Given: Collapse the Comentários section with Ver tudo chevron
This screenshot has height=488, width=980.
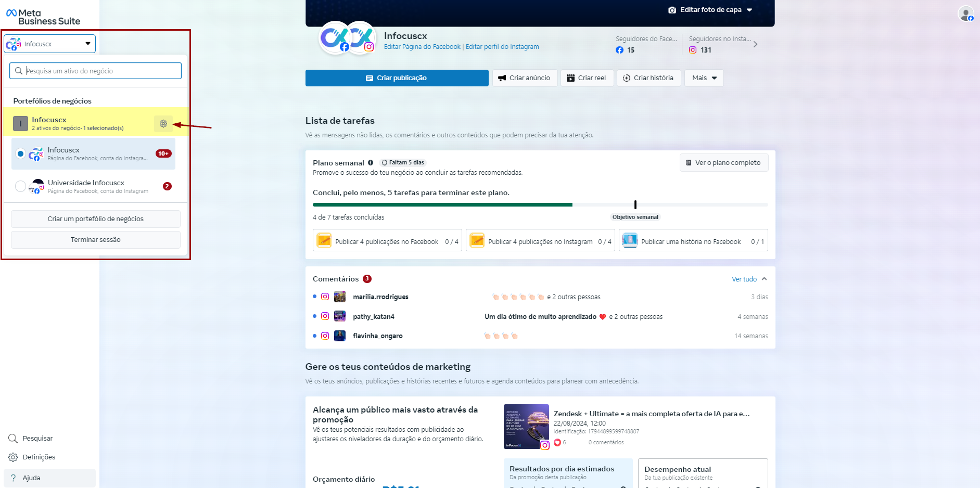Looking at the screenshot, I should (x=764, y=279).
